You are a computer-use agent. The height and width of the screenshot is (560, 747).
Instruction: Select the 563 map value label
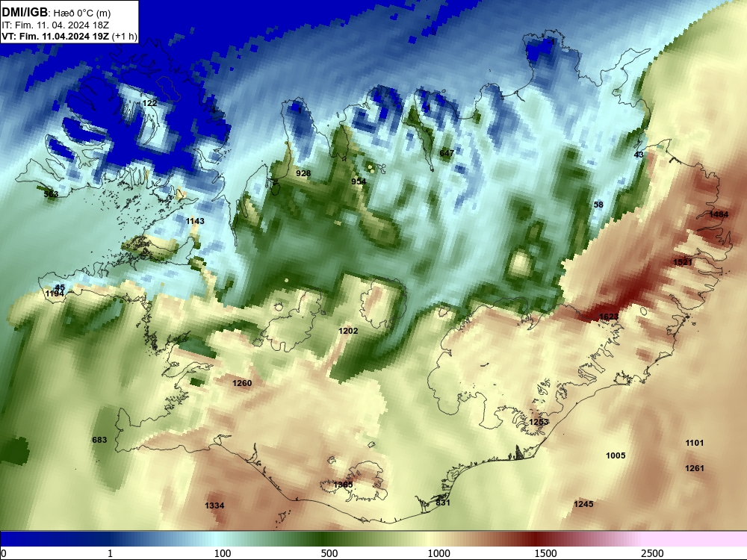click(51, 194)
